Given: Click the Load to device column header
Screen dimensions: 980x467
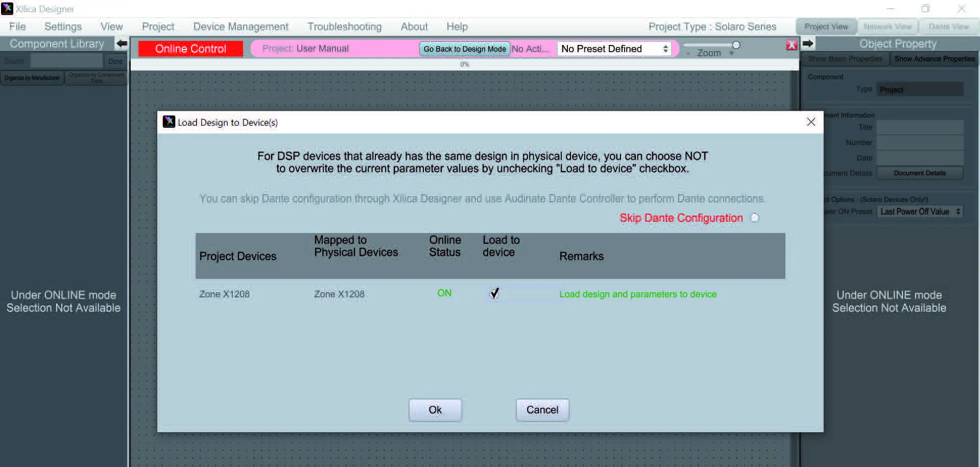Looking at the screenshot, I should coord(501,246).
